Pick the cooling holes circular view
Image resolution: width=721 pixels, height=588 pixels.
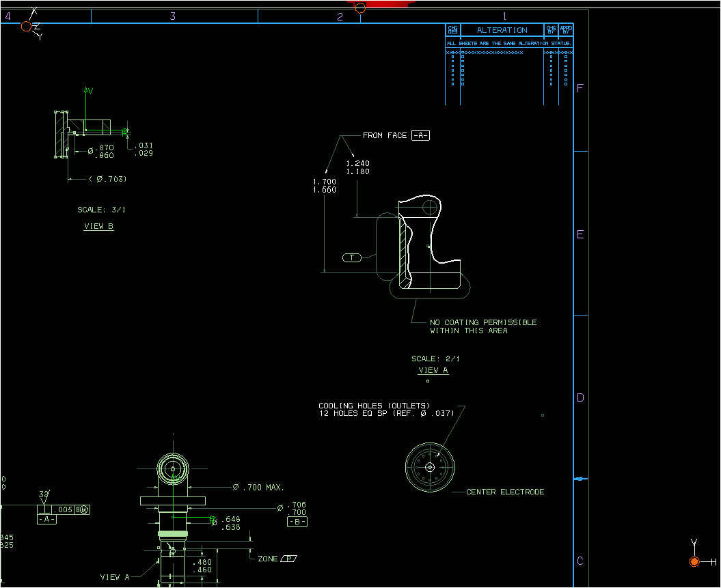[x=430, y=467]
